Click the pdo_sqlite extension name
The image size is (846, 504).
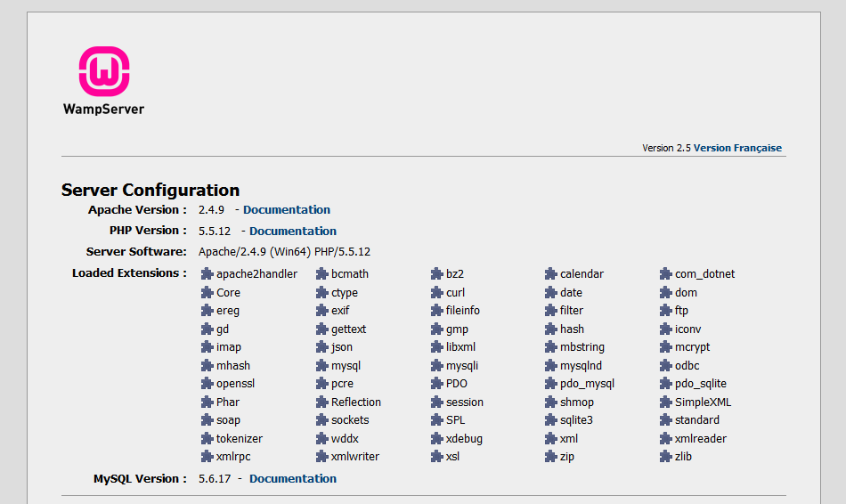tap(700, 384)
